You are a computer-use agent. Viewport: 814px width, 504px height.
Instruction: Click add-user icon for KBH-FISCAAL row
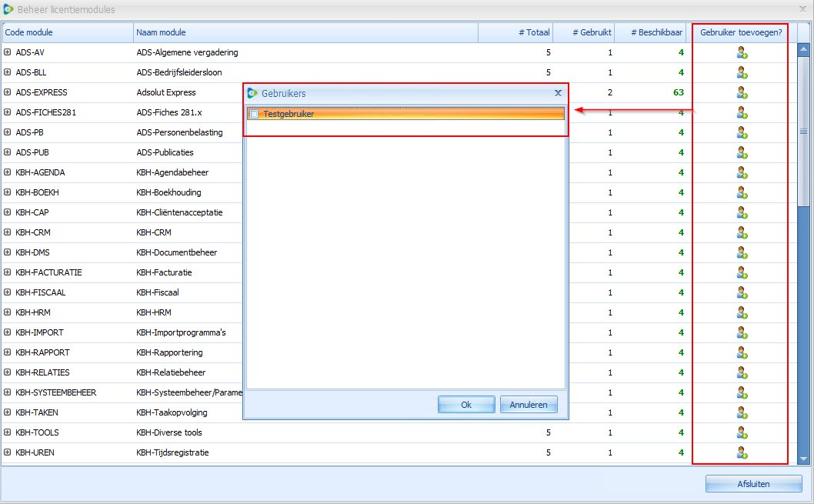pyautogui.click(x=742, y=292)
